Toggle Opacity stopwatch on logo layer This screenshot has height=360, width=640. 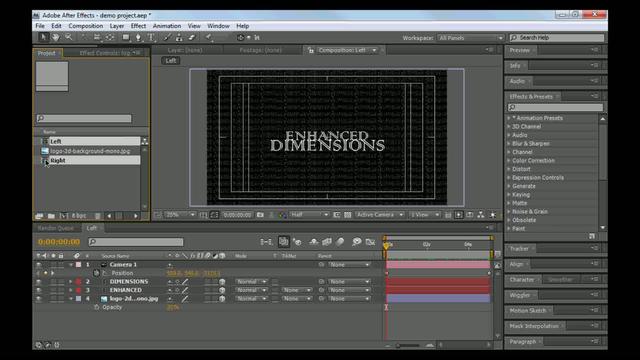click(96, 308)
